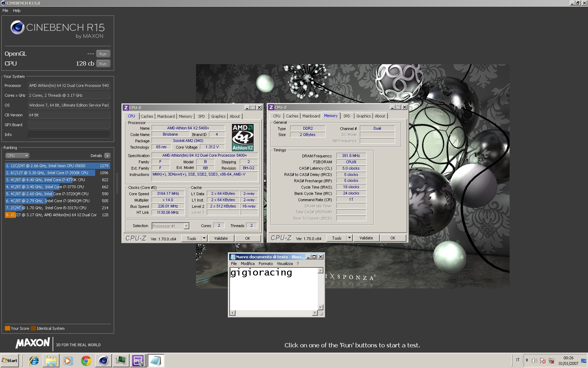Click OK in right CPU-Z window
This screenshot has width=588, height=368.
[393, 238]
